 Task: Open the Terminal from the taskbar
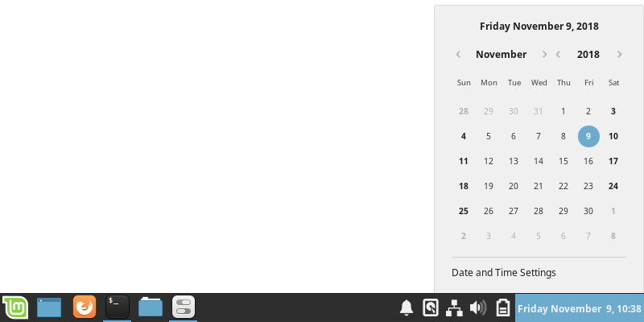click(x=118, y=307)
